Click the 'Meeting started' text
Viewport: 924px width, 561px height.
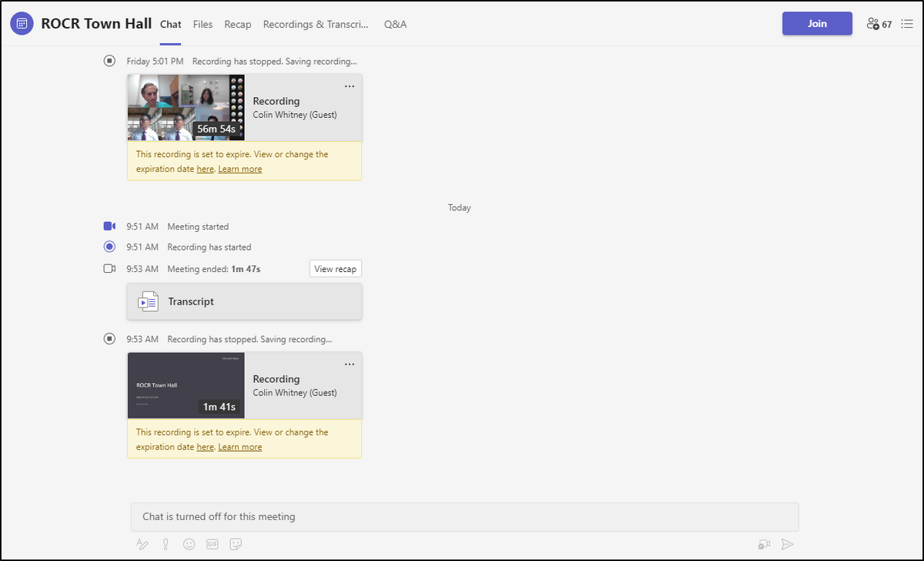198,227
